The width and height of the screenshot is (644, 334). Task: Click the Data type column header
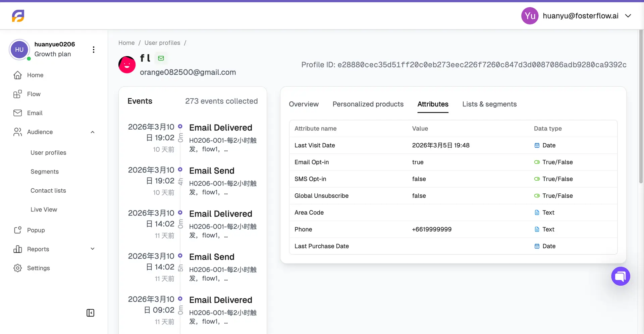[548, 129]
